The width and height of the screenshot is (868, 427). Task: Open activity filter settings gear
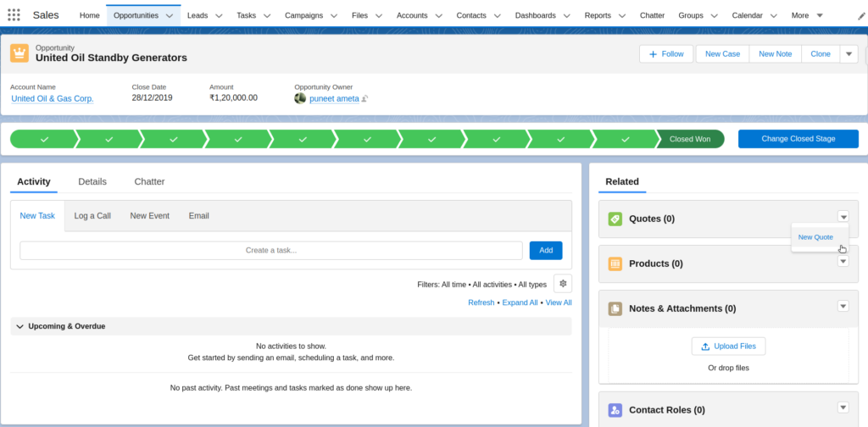click(x=563, y=284)
